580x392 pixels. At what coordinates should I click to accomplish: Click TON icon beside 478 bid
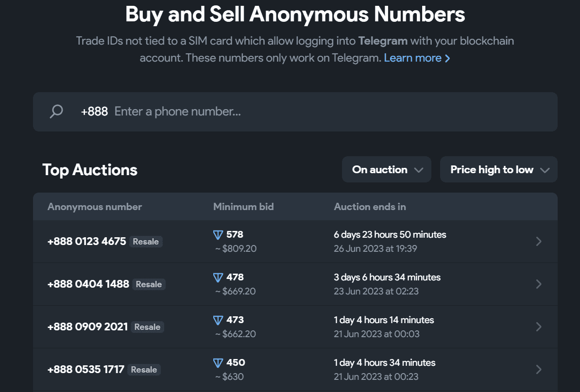tap(218, 278)
